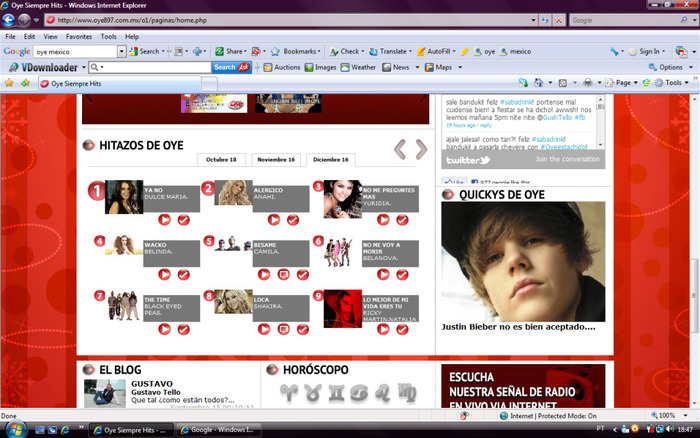
Task: Click the Favorites star icon
Action: click(9, 83)
